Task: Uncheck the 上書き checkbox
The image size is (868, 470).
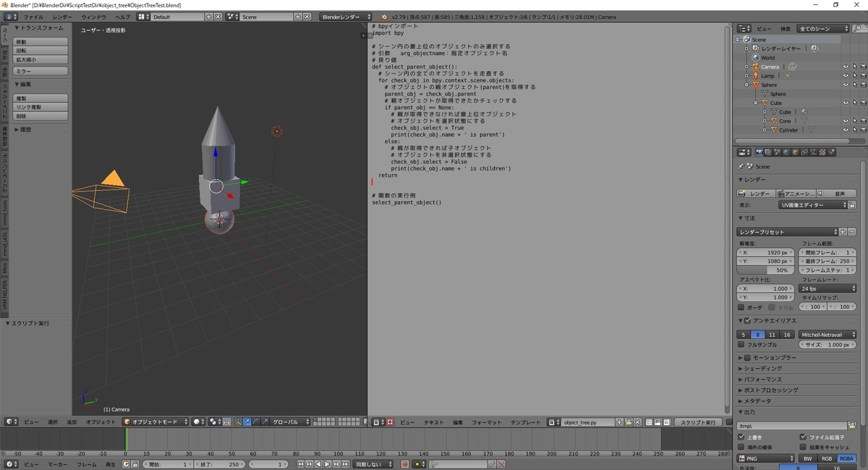Action: point(741,437)
